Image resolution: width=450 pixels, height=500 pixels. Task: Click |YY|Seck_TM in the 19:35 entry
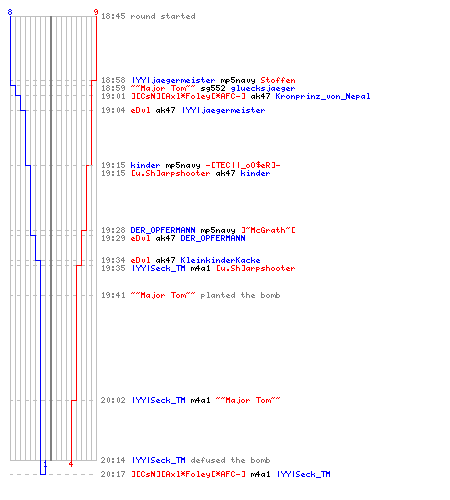tap(158, 268)
